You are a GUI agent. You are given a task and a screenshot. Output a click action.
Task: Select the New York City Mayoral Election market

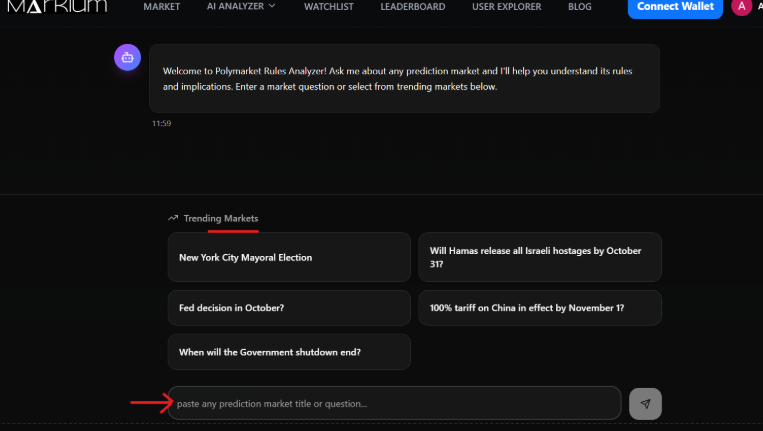(289, 257)
